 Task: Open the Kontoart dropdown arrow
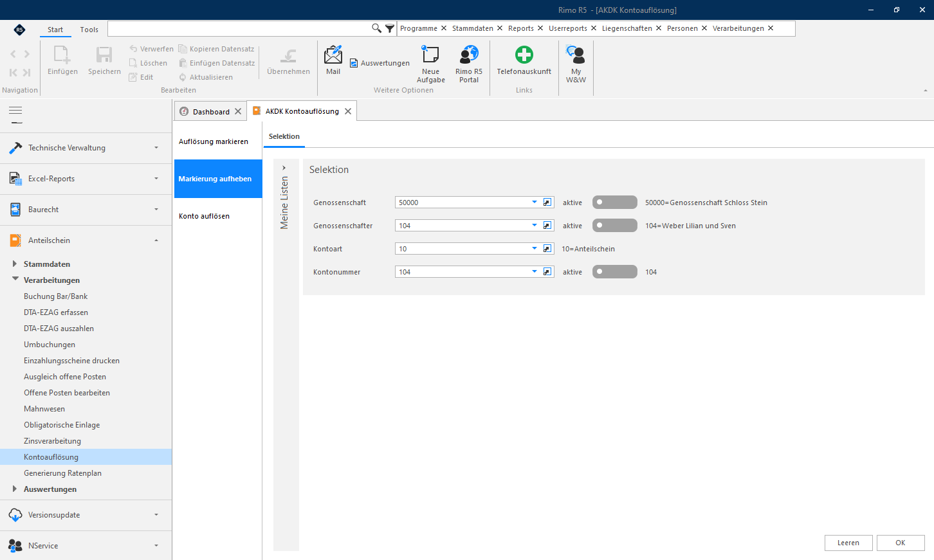535,249
